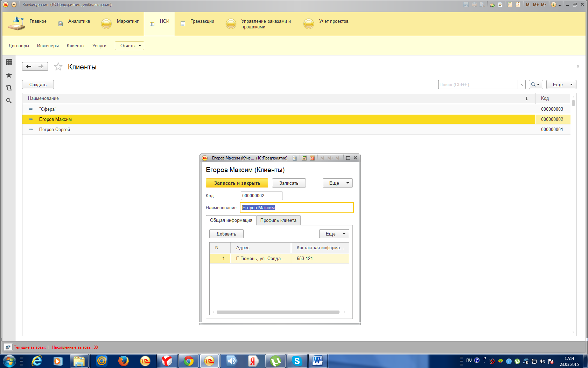This screenshot has height=368, width=588.
Task: Click Добавить to add an address row
Action: (226, 234)
